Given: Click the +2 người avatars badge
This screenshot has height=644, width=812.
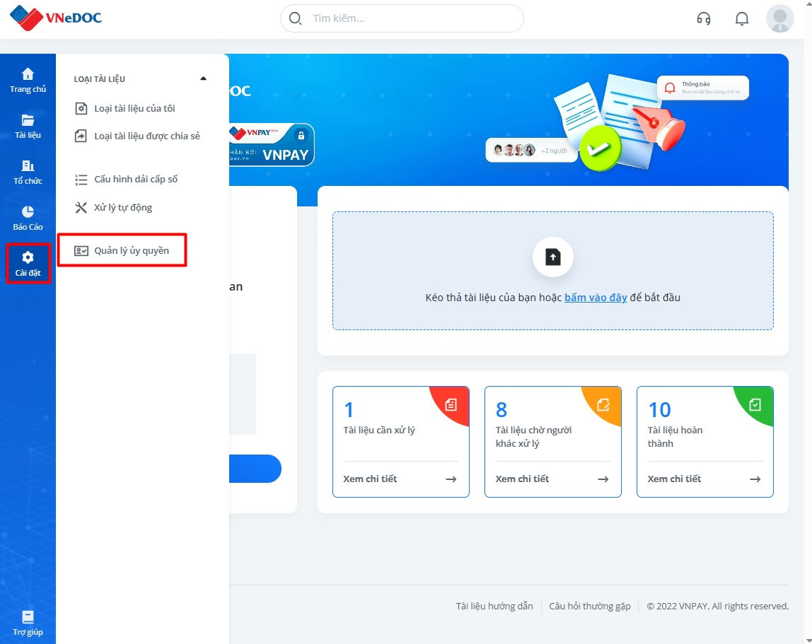Looking at the screenshot, I should click(531, 151).
